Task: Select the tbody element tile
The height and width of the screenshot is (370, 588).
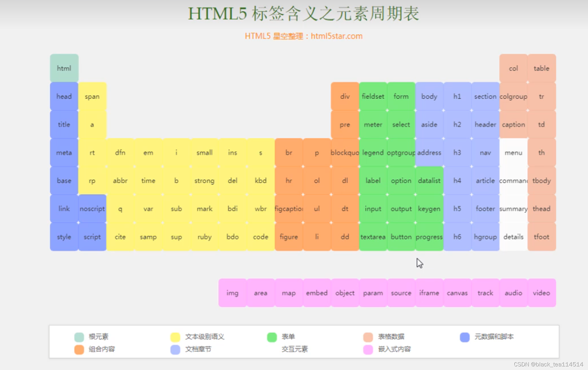Action: point(542,181)
